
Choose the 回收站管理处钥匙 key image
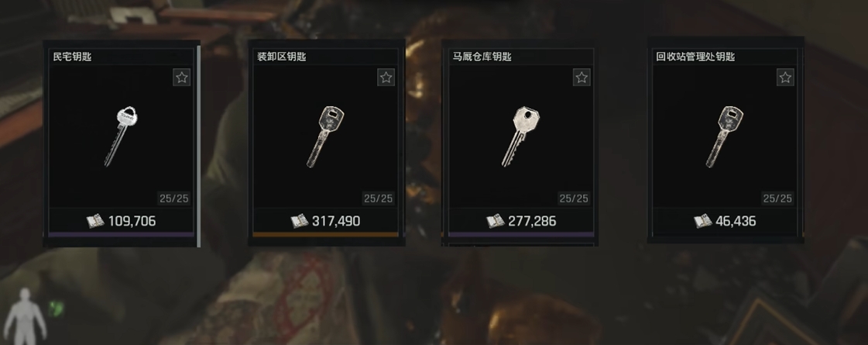point(725,136)
